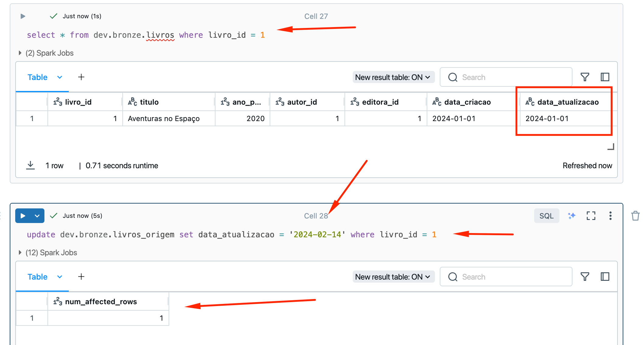
Task: Click the Search field in Cell 27 results
Action: coord(506,77)
